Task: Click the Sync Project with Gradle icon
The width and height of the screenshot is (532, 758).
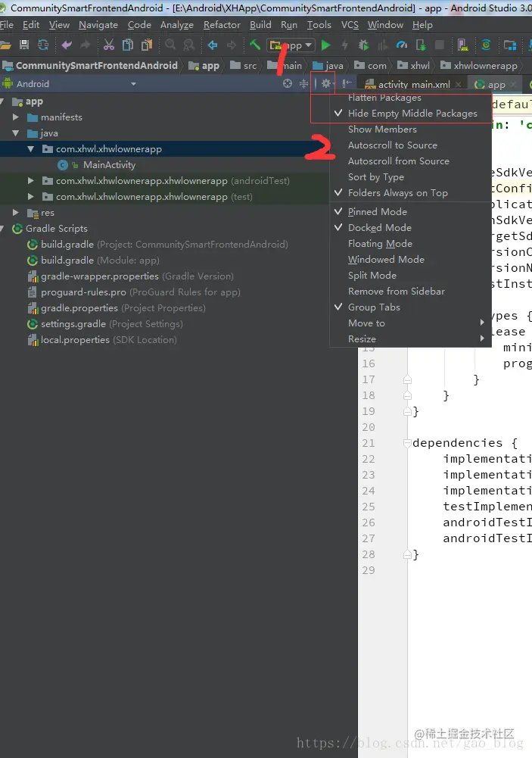Action: 486,45
